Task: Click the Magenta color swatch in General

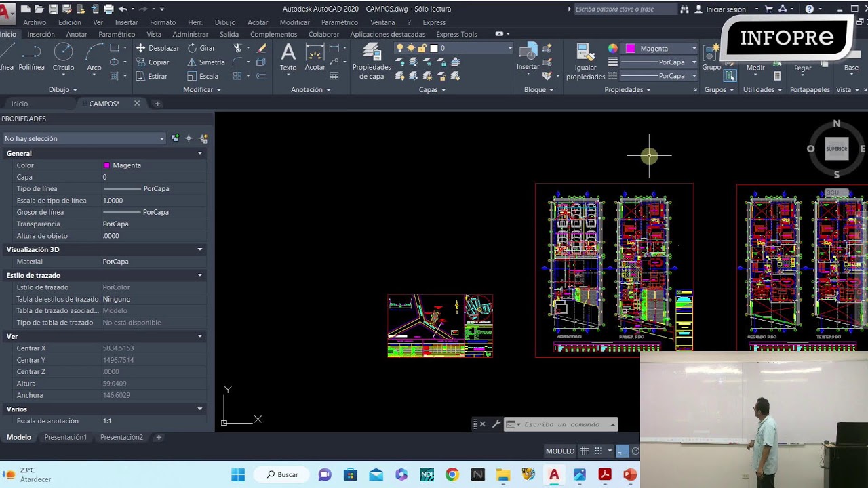Action: [x=106, y=165]
